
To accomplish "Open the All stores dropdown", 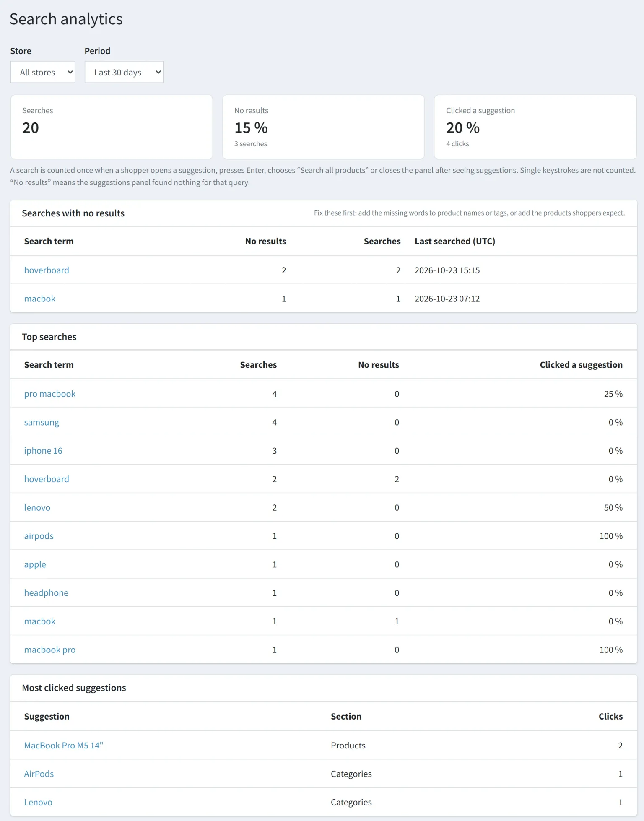I will pos(43,72).
